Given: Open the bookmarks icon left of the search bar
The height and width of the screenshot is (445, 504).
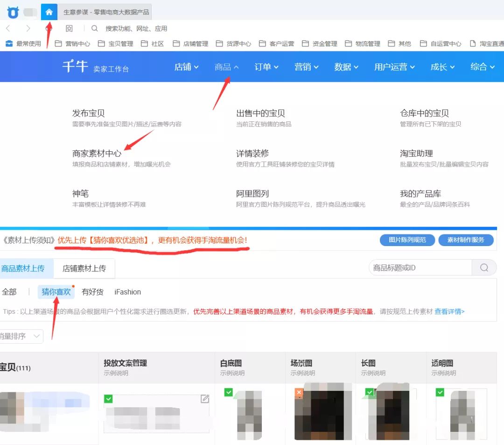Looking at the screenshot, I should [x=70, y=28].
